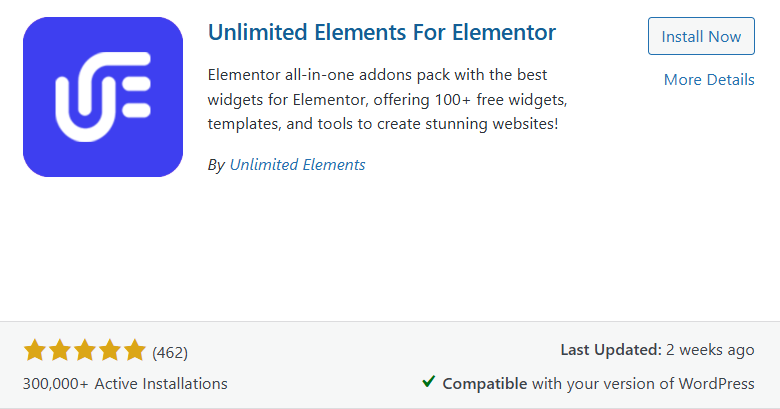Open the More Details link

click(x=709, y=80)
